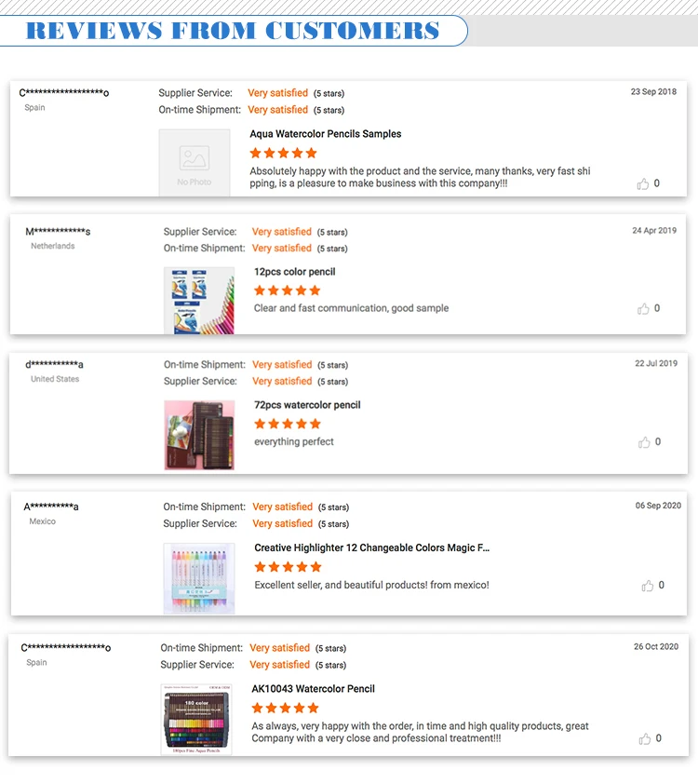Screen dimensions: 698x784
Task: Click the 06 Sep 2020 review date
Action: click(658, 506)
